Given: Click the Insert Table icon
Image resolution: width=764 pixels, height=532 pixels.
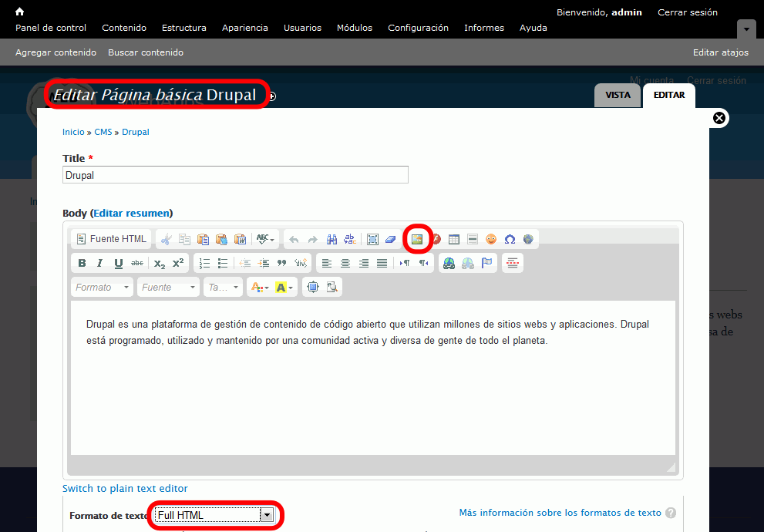Looking at the screenshot, I should [453, 239].
